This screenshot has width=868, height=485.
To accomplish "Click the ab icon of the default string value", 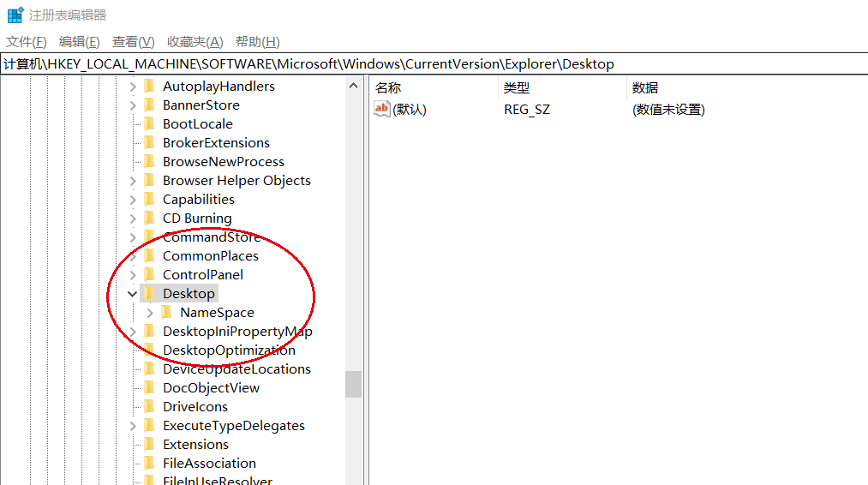I will [381, 109].
